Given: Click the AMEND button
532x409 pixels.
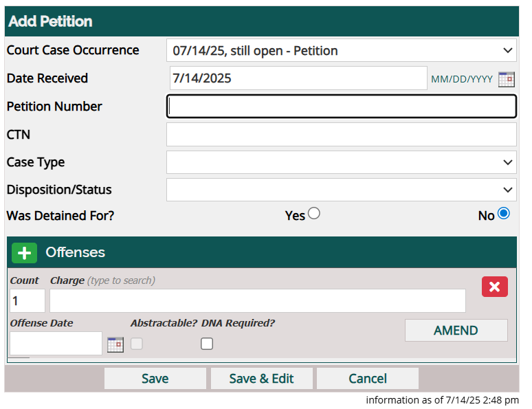Looking at the screenshot, I should [x=456, y=330].
